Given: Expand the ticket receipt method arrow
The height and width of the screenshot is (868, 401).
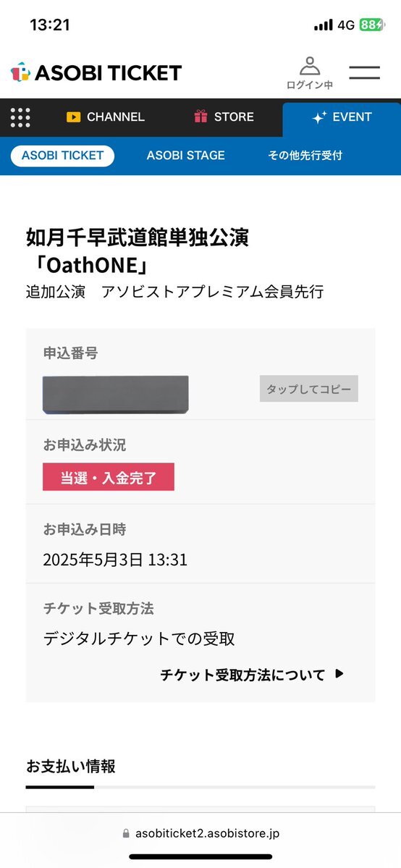Looking at the screenshot, I should pyautogui.click(x=339, y=674).
